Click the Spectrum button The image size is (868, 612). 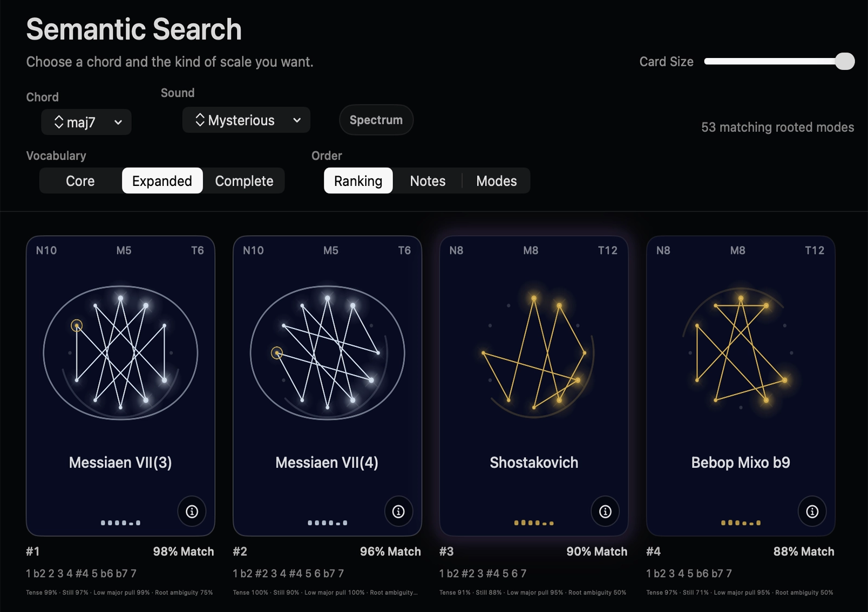click(x=376, y=120)
